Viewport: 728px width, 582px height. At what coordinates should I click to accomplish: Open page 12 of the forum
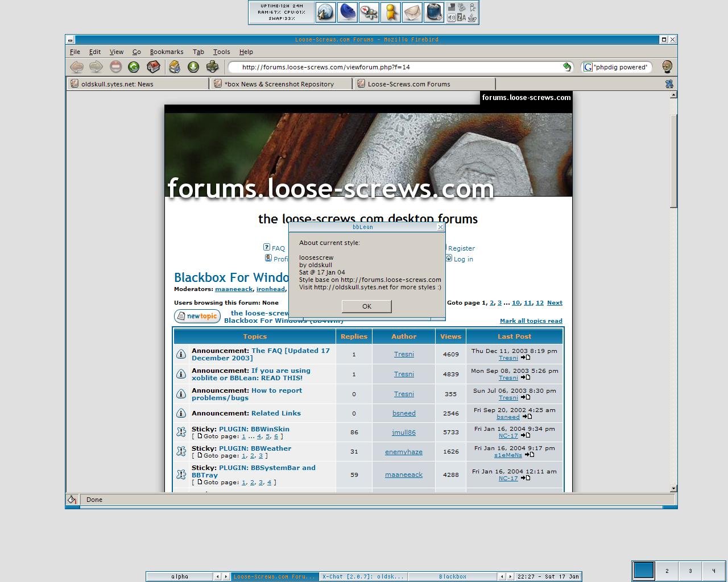point(540,303)
